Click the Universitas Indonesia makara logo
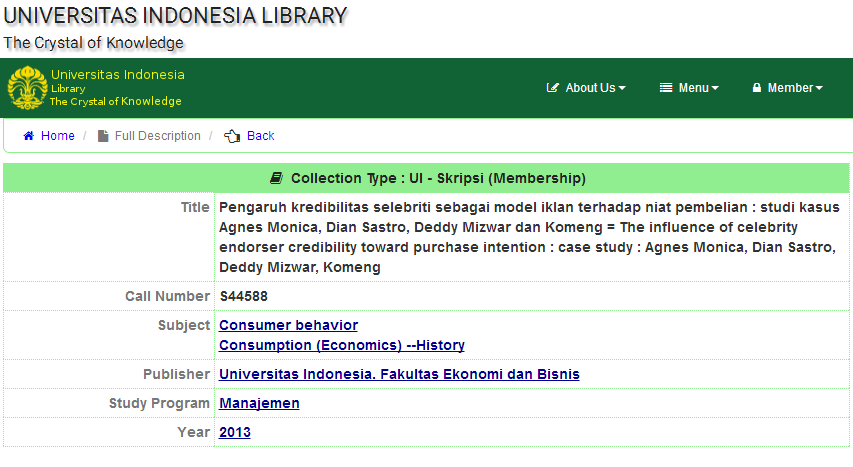The width and height of the screenshot is (853, 467). click(x=27, y=88)
